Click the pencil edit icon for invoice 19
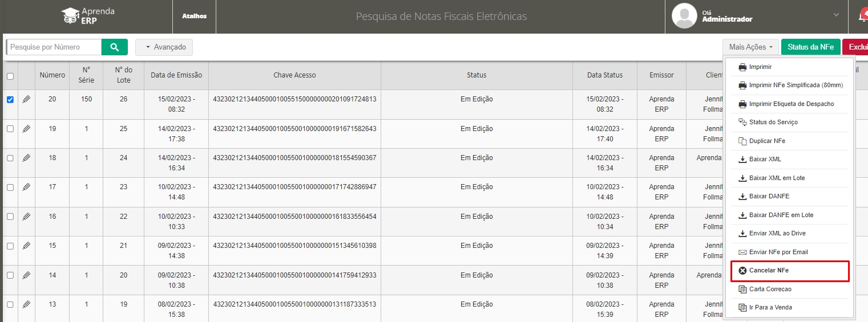Image resolution: width=868 pixels, height=322 pixels. point(26,129)
